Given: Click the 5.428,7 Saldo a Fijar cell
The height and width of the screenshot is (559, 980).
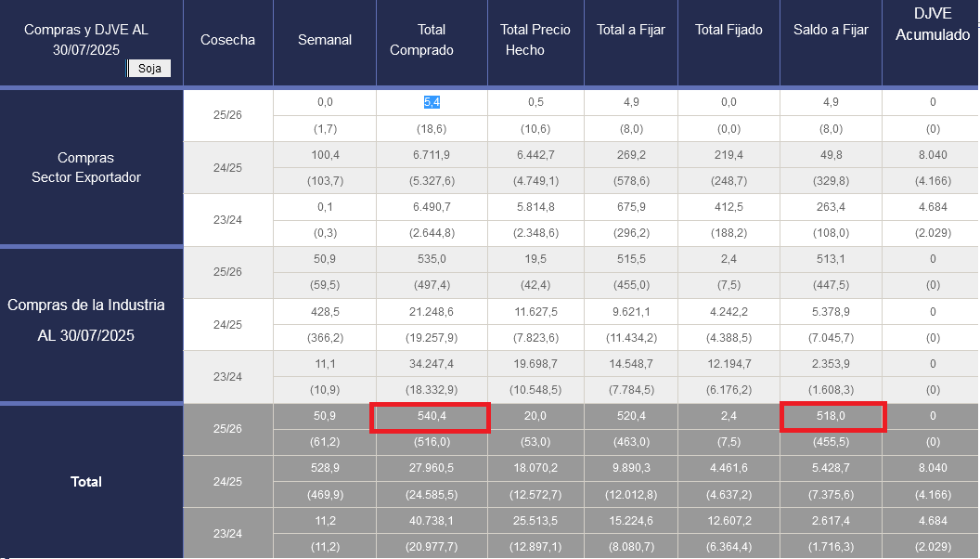Looking at the screenshot, I should coord(831,468).
